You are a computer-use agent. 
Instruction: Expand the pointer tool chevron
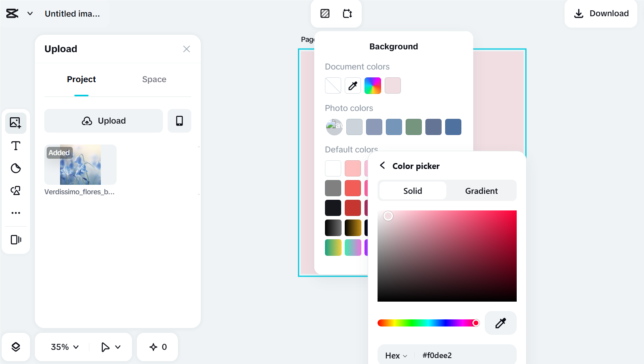point(118,347)
